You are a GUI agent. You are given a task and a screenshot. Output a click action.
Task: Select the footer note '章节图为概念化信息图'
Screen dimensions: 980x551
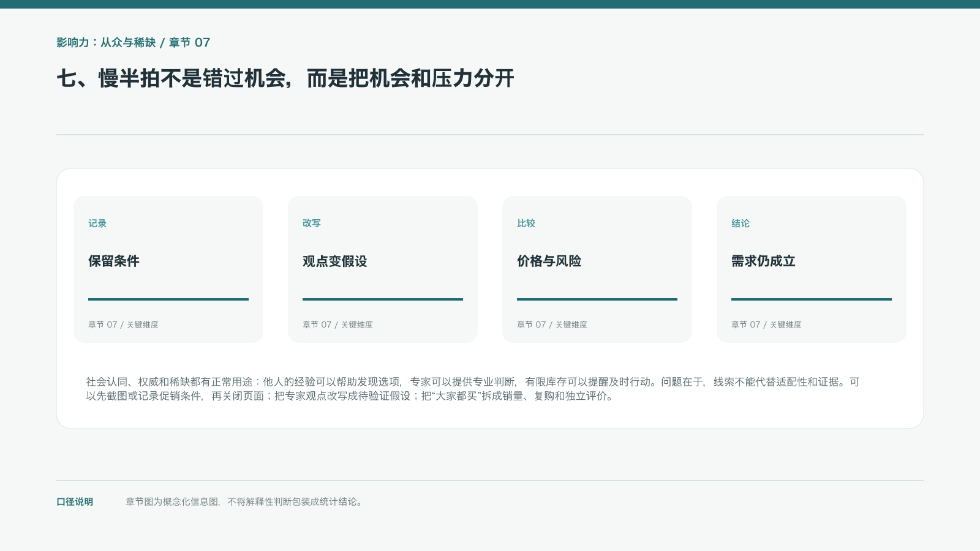pyautogui.click(x=245, y=501)
